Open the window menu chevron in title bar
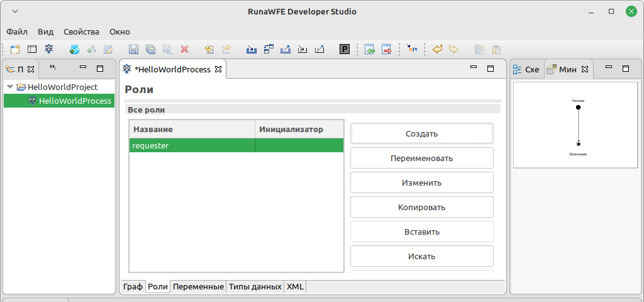 [x=15, y=11]
